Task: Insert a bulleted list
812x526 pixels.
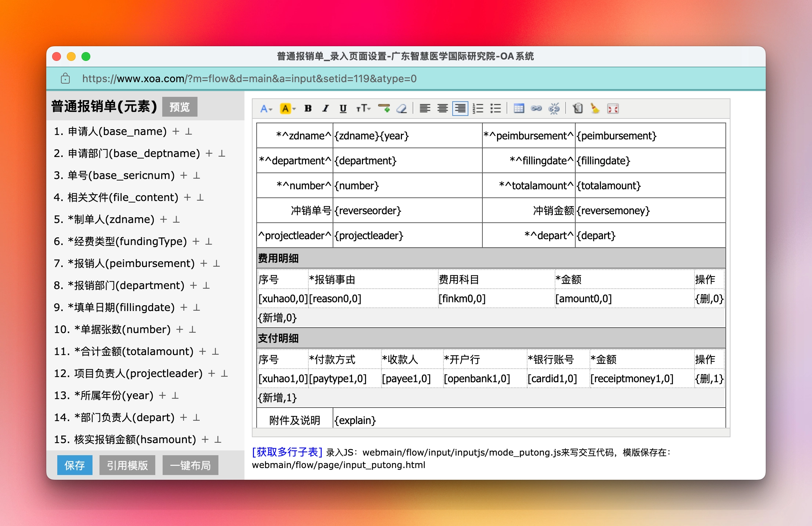Action: click(x=496, y=109)
